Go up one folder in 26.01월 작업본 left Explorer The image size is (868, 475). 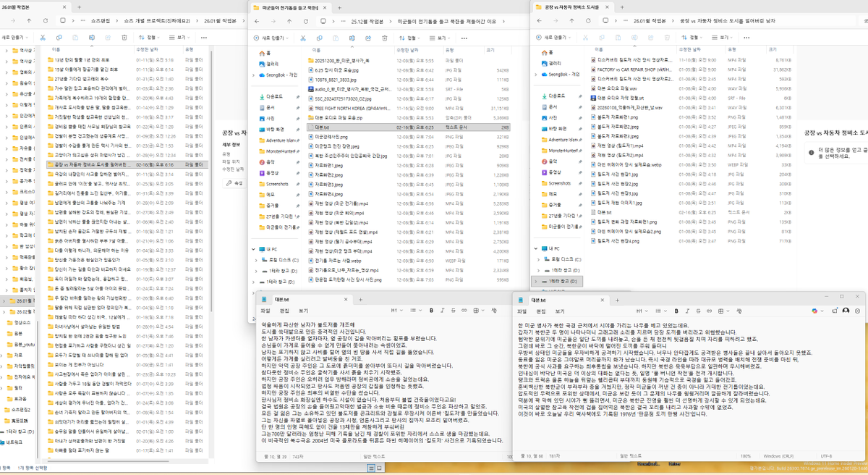(x=30, y=20)
